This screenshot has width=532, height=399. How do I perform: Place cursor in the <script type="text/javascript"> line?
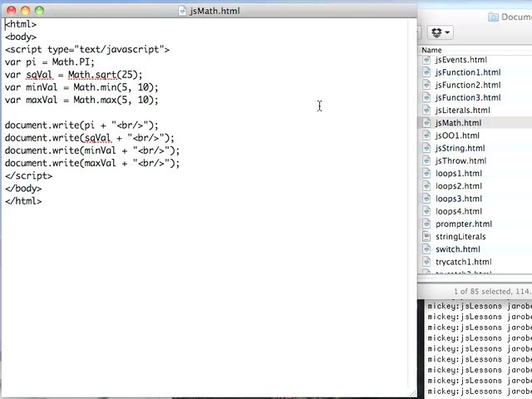pyautogui.click(x=87, y=50)
